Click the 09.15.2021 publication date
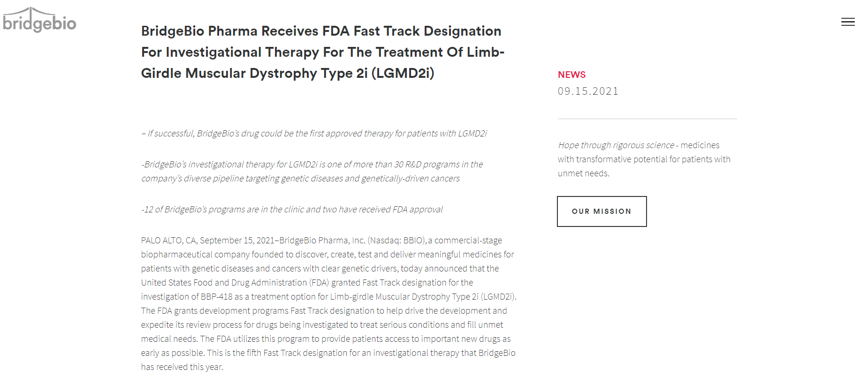The width and height of the screenshot is (868, 377). click(588, 91)
